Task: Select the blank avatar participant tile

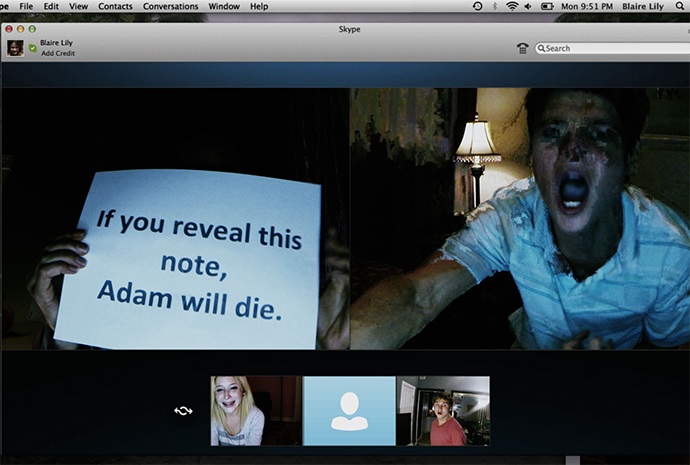Action: point(349,410)
